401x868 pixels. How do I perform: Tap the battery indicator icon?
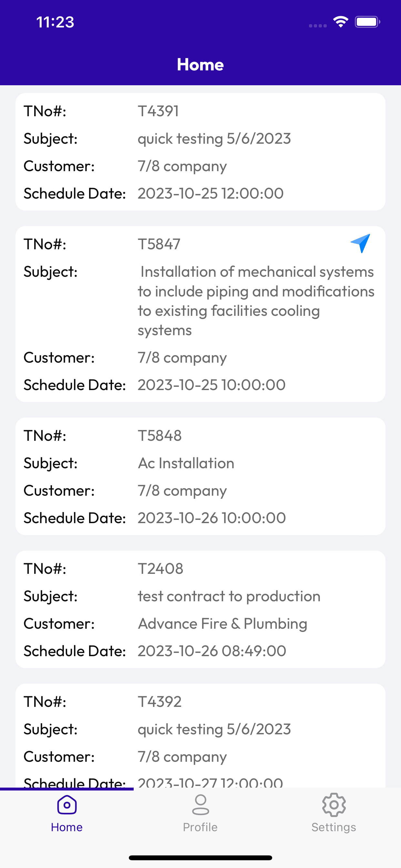[367, 22]
